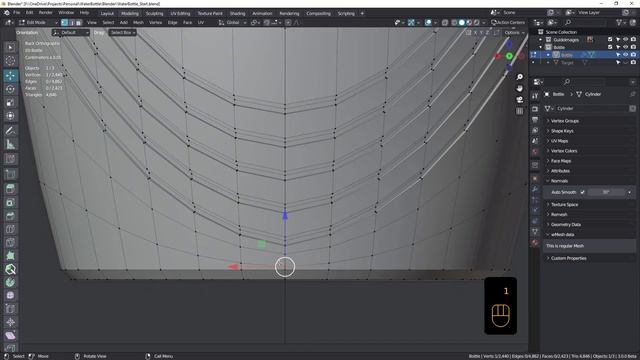Viewport: 640px width, 360px height.
Task: Enable edge select mode
Action: [71, 22]
